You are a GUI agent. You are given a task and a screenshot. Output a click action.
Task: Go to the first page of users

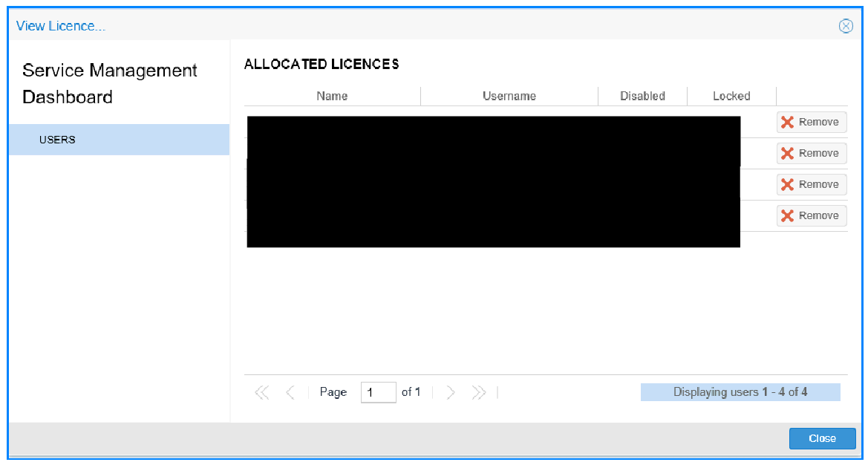(261, 393)
